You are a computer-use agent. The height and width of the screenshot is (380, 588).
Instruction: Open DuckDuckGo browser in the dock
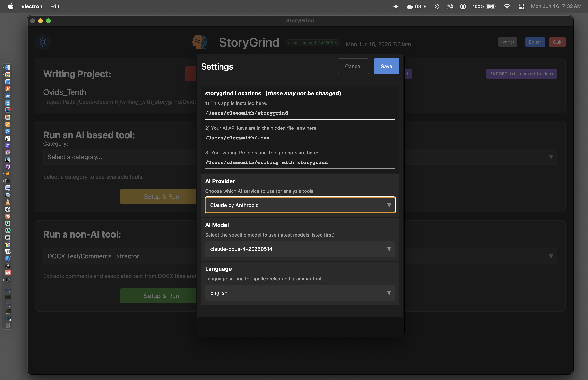point(8,89)
